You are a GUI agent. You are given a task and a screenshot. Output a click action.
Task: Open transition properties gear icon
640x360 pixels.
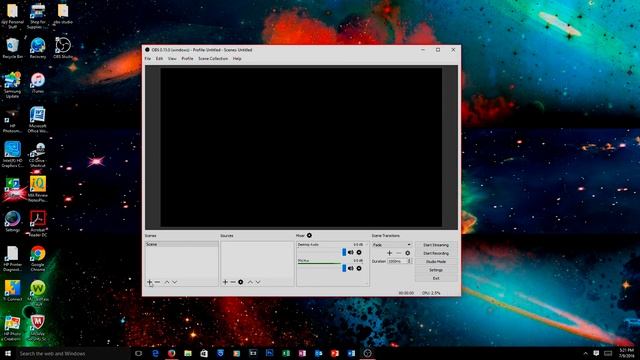click(x=407, y=253)
